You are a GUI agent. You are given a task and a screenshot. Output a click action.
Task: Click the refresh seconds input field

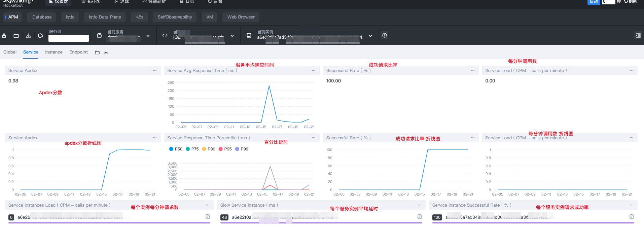pos(608,2)
